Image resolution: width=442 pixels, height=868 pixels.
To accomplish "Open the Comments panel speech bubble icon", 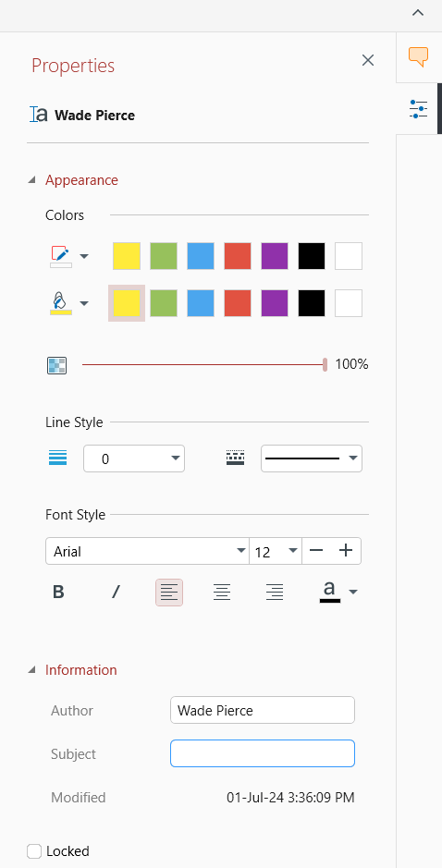I will (418, 57).
